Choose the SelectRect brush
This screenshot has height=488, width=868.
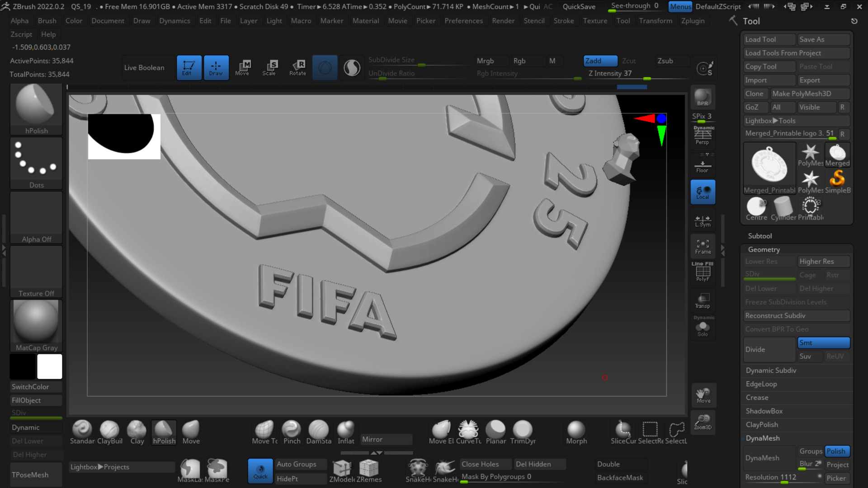click(651, 432)
